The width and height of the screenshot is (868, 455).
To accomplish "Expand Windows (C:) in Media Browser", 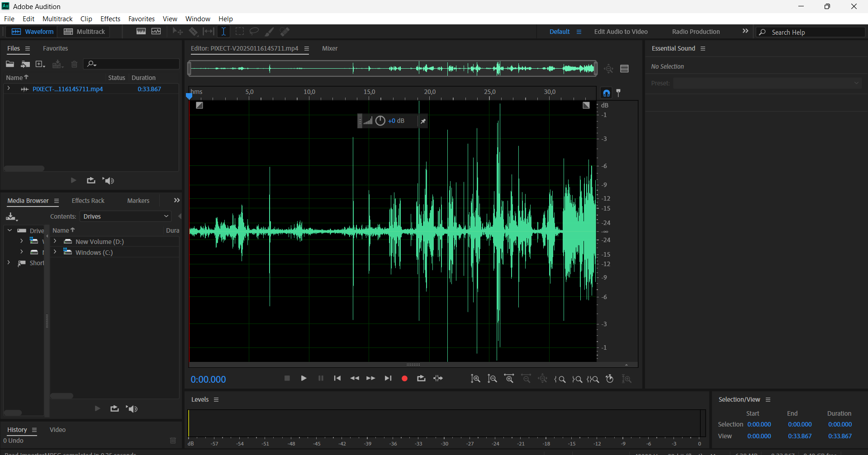I will pyautogui.click(x=55, y=252).
